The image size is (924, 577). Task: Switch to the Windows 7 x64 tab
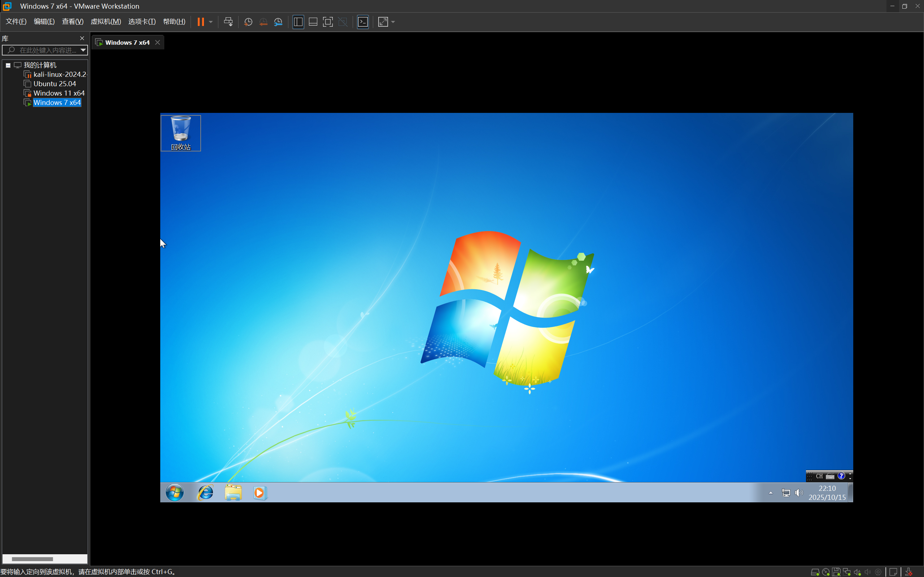pos(127,42)
